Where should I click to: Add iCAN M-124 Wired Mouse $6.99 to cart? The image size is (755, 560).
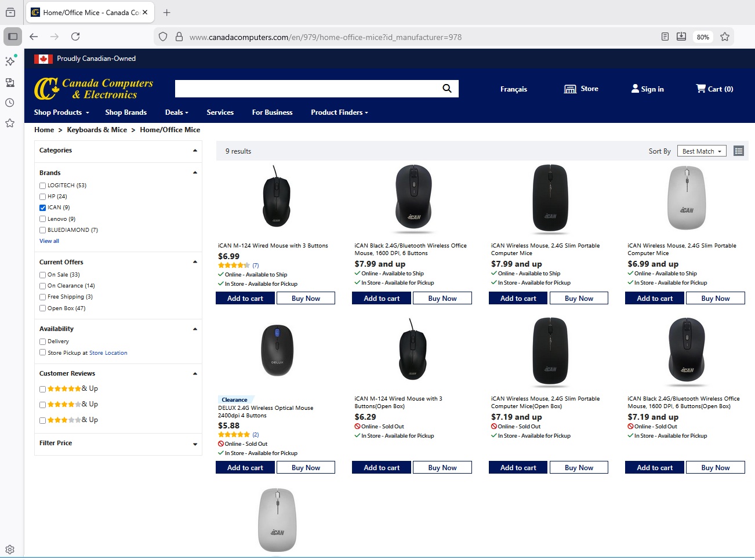[245, 299]
